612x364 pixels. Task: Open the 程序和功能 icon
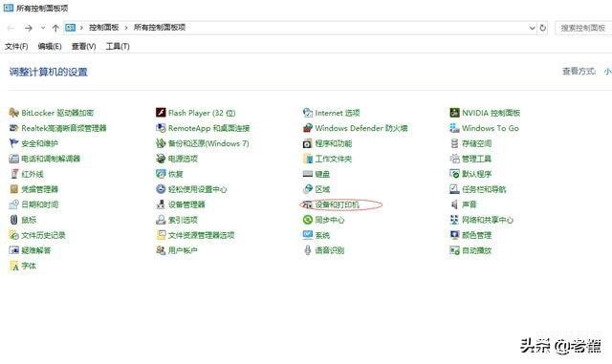[x=308, y=143]
